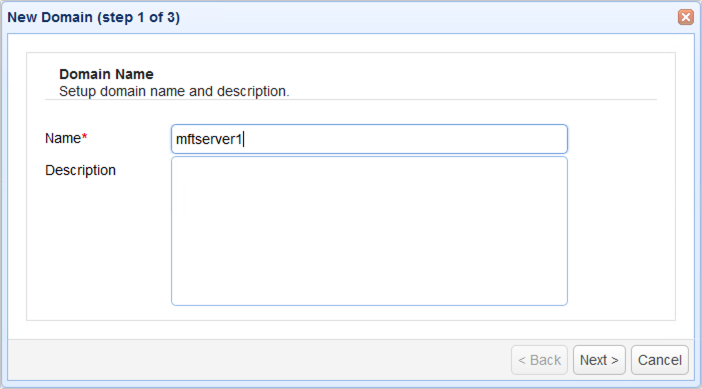Click the 'New Domain (step 1 of 3)' title
The width and height of the screenshot is (702, 389).
click(94, 17)
